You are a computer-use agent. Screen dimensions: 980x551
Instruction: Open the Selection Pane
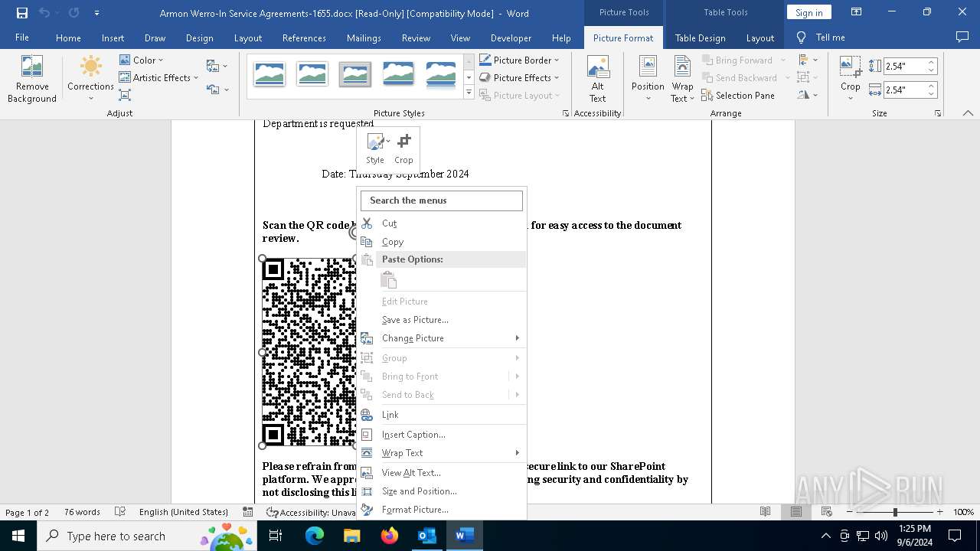738,95
